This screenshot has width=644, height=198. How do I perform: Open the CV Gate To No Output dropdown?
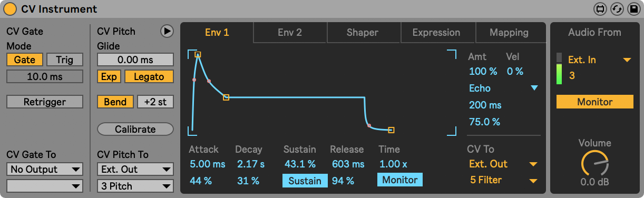pos(45,169)
